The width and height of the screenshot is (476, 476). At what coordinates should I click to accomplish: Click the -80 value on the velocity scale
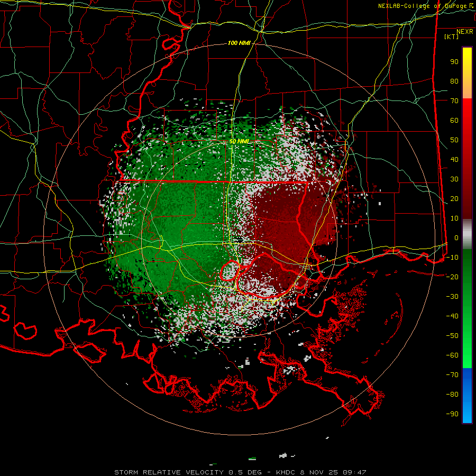[452, 395]
